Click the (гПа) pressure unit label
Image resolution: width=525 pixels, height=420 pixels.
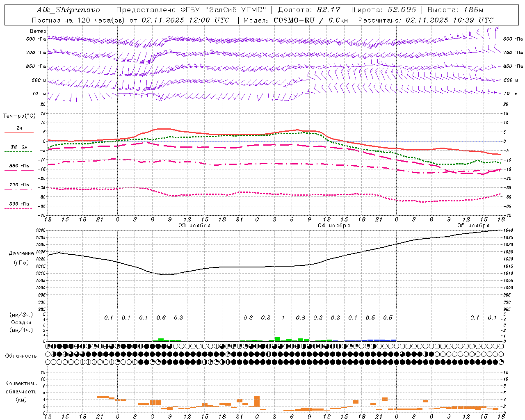pyautogui.click(x=21, y=262)
